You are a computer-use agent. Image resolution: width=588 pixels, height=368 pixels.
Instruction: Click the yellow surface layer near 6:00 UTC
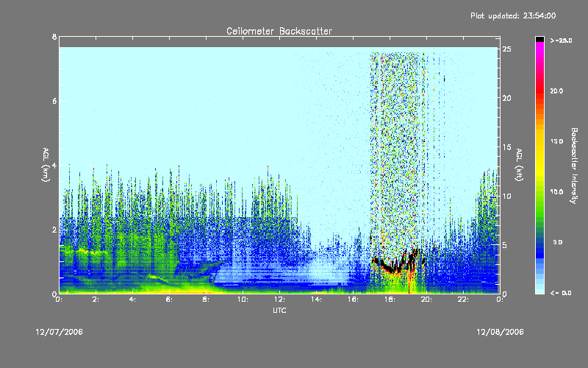(170, 291)
